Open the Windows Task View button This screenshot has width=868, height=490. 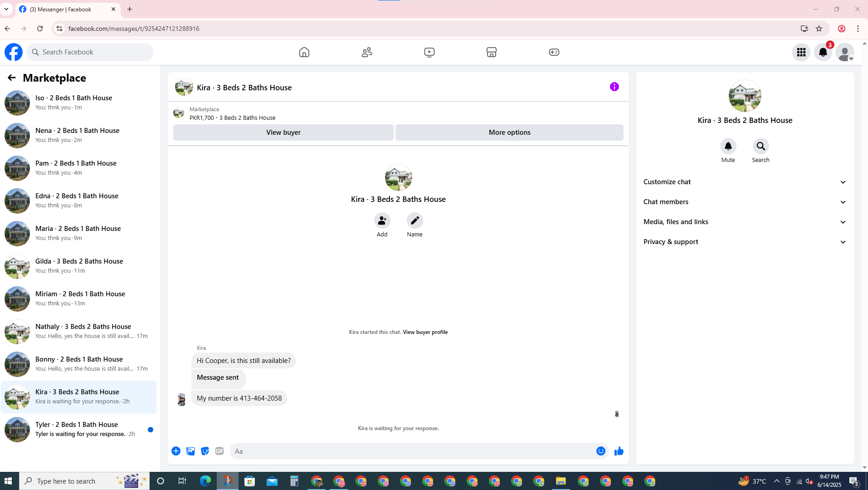pos(182,481)
